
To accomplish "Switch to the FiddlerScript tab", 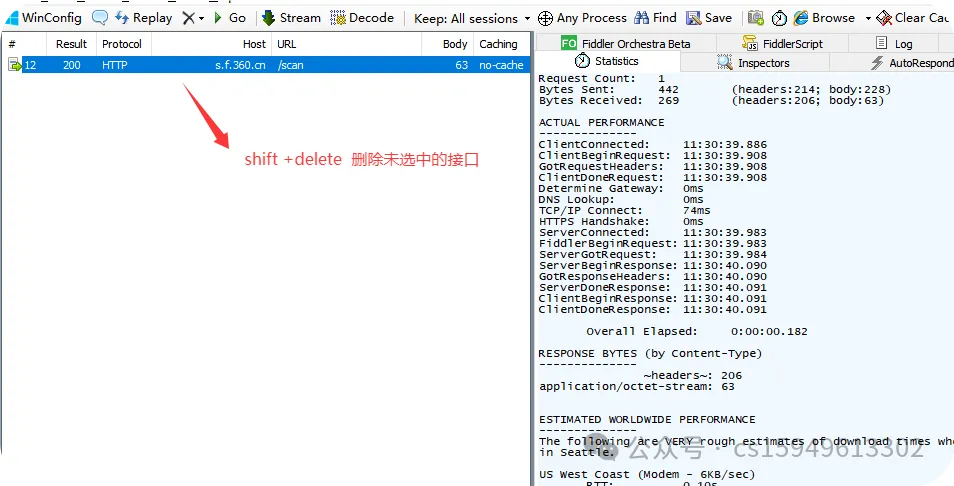I will 782,44.
